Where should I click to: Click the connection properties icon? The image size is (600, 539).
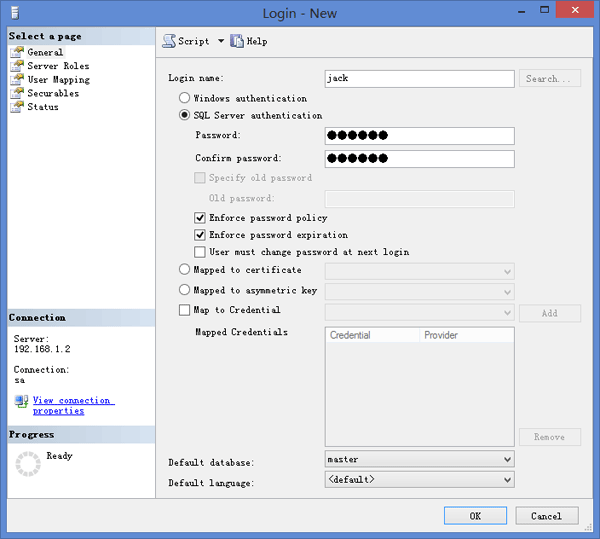(x=21, y=401)
